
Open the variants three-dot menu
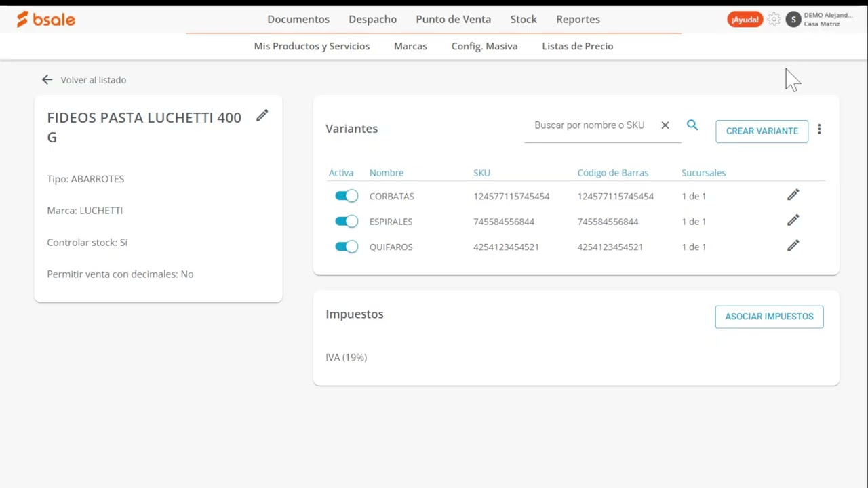819,129
